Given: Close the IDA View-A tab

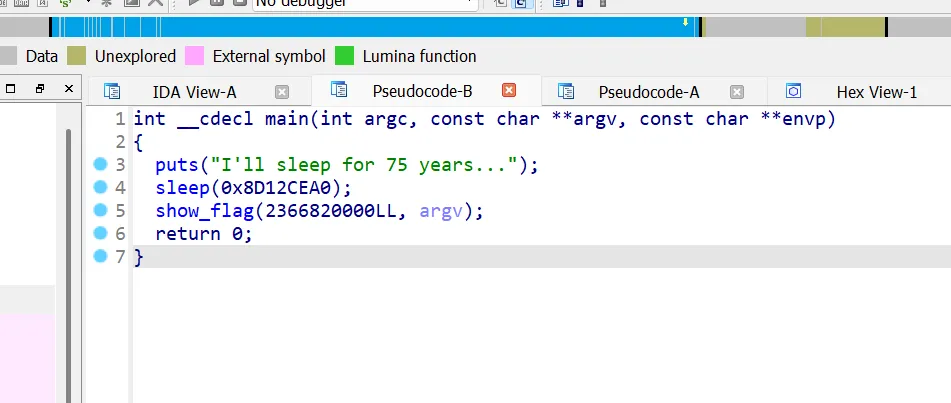Looking at the screenshot, I should tap(282, 92).
